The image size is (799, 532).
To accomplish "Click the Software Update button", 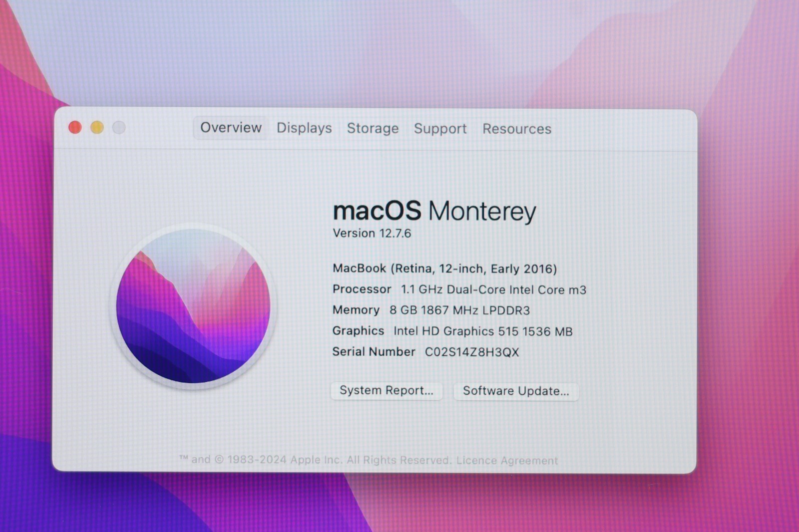I will (x=516, y=391).
